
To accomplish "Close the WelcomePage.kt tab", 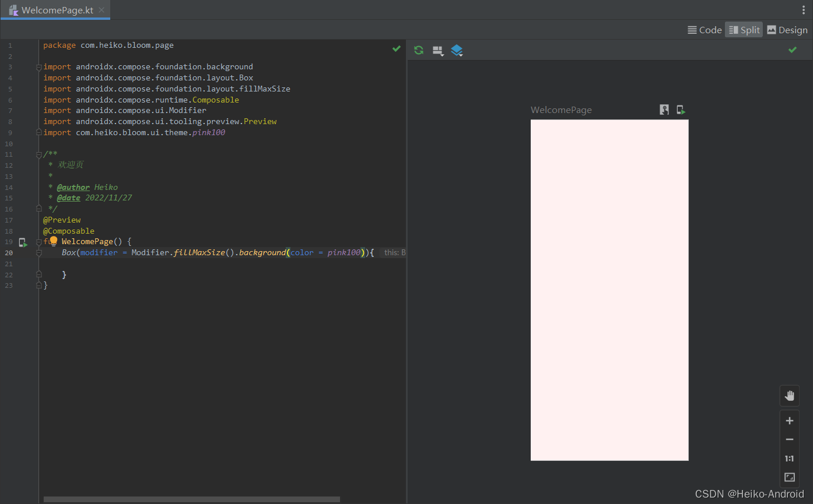I will click(101, 10).
